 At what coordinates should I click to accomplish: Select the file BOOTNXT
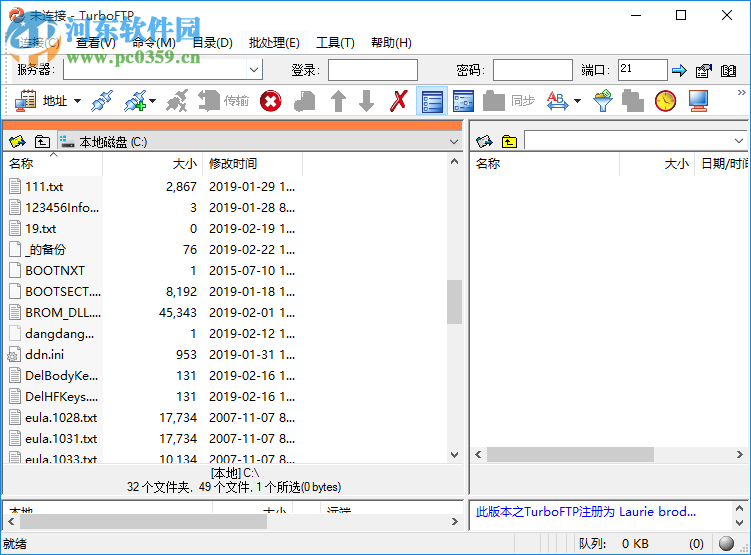[55, 271]
